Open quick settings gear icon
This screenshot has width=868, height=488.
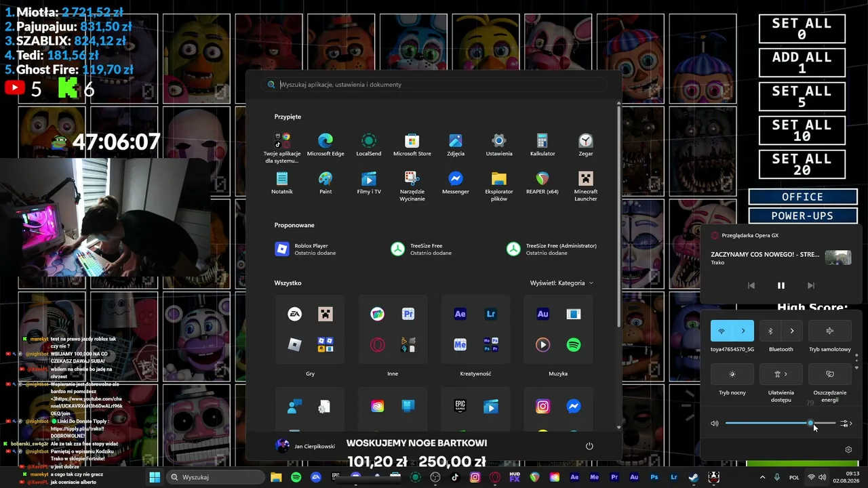point(848,449)
